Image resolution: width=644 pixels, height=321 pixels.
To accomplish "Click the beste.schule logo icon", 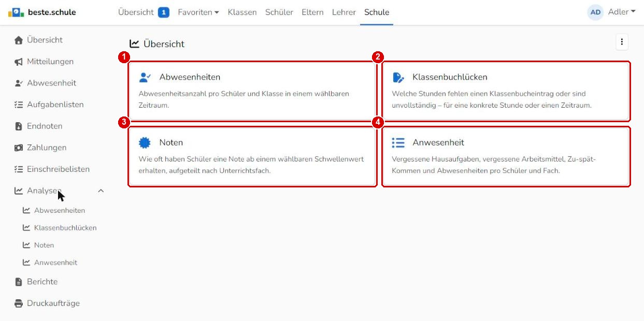I will click(16, 12).
